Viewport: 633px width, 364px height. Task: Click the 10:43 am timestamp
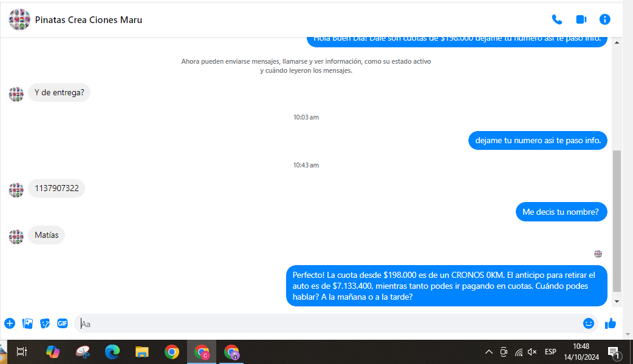(306, 165)
